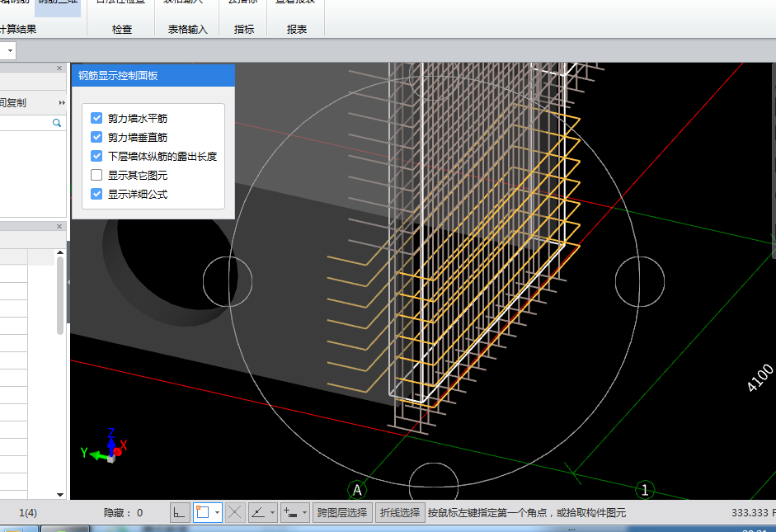Click the green Y axis arrow on gizmo
Image resolution: width=776 pixels, height=532 pixels.
click(93, 454)
